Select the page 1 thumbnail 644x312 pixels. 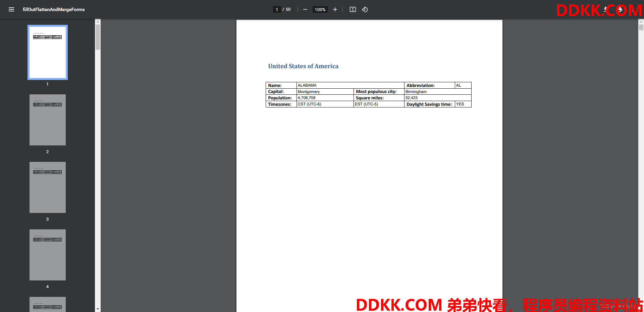(x=48, y=52)
